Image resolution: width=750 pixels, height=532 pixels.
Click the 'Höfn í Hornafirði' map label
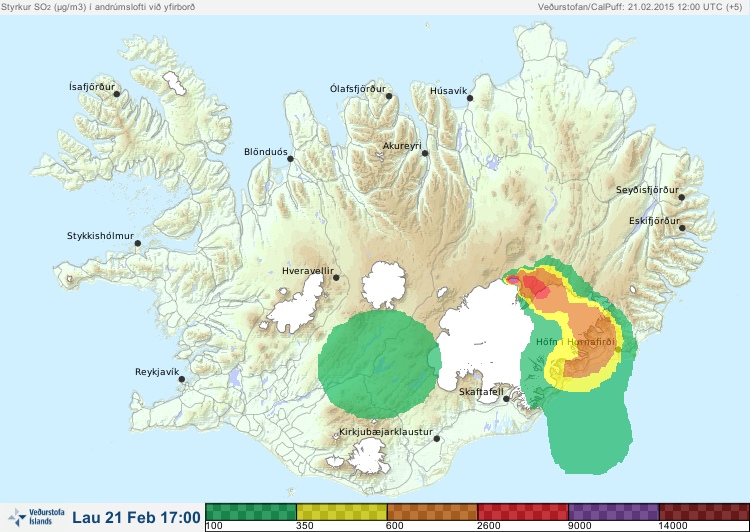[575, 342]
